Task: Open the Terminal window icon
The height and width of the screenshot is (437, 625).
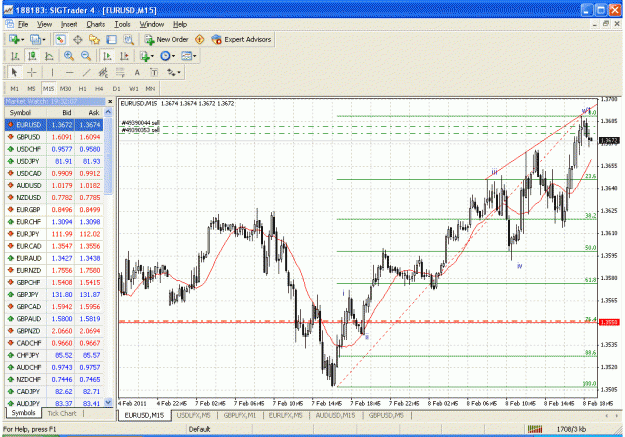Action: (x=111, y=39)
